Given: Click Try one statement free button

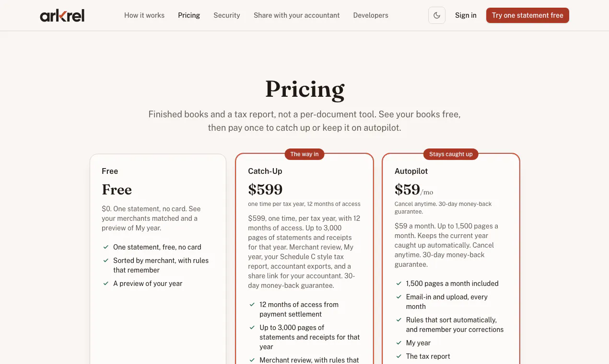Looking at the screenshot, I should coord(527,15).
